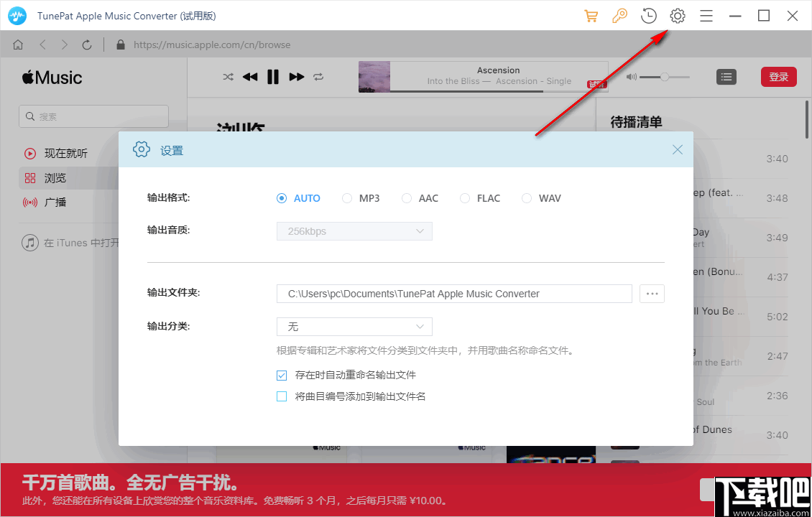Open the shopping cart icon

(x=591, y=15)
